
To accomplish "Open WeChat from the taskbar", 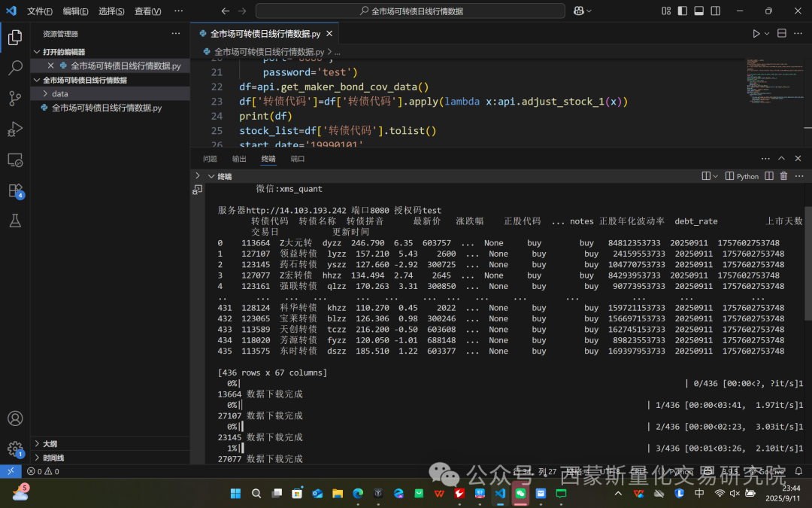I will click(520, 493).
